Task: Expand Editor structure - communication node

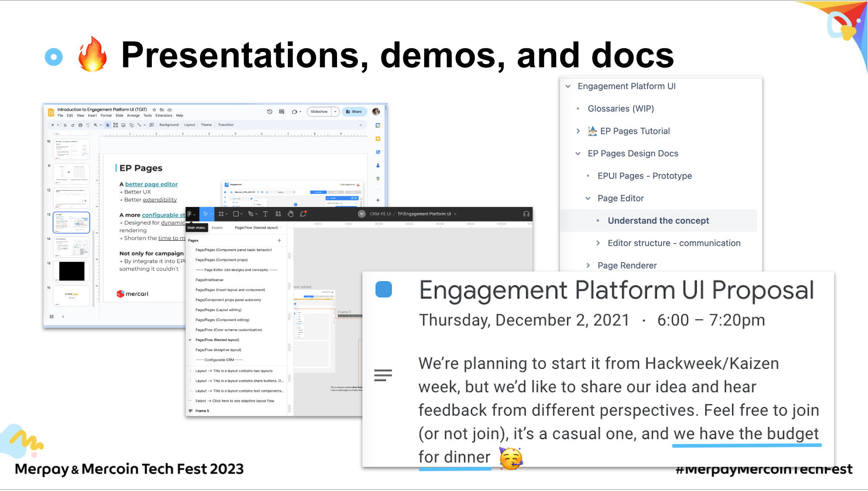Action: point(598,243)
